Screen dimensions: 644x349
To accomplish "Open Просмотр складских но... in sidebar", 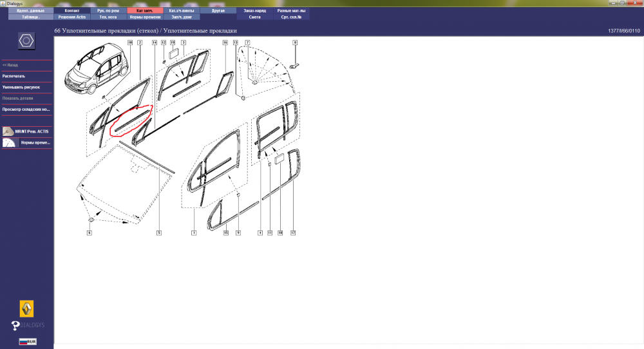I will (26, 109).
